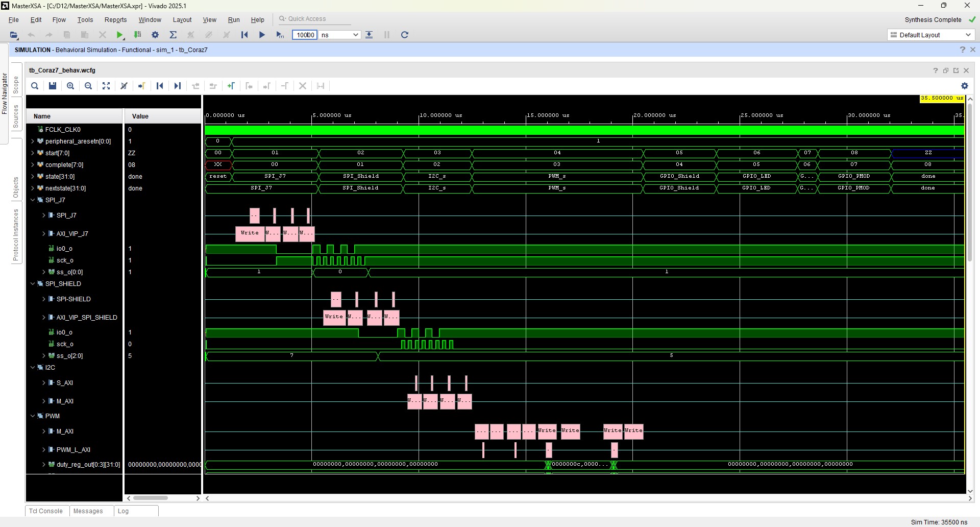Screen dimensions: 980x527
Task: Click the help question mark in simulation bar
Action: [x=963, y=50]
